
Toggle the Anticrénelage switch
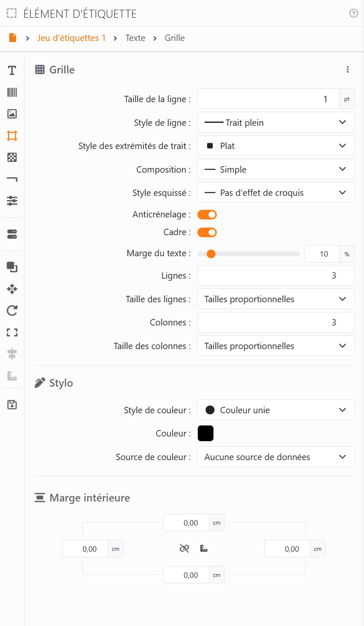tap(207, 215)
